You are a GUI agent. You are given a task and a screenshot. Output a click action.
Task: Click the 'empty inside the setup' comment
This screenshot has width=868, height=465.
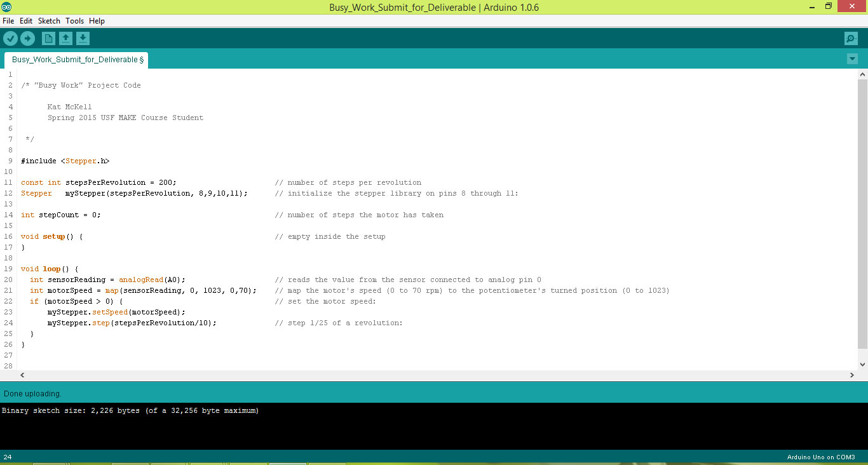coord(330,236)
